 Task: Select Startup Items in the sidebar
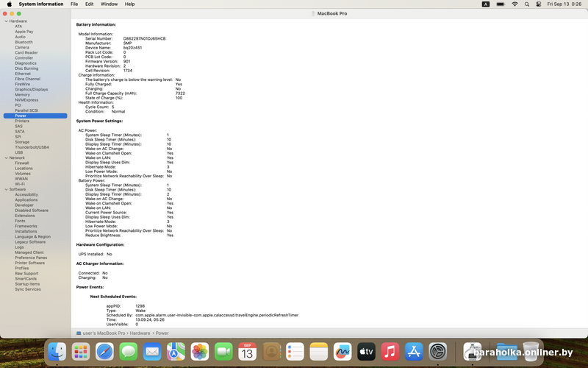(x=27, y=284)
